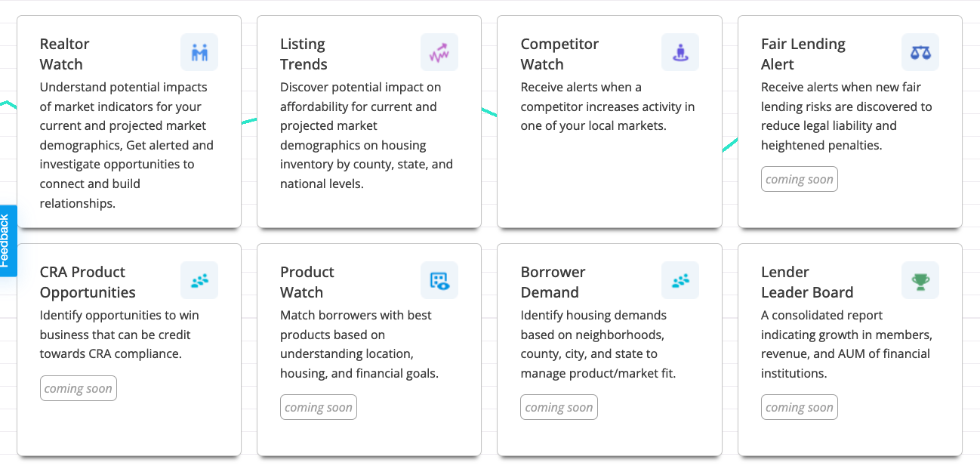The width and height of the screenshot is (980, 469).
Task: Open the Competitor Watch card title
Action: (x=559, y=54)
